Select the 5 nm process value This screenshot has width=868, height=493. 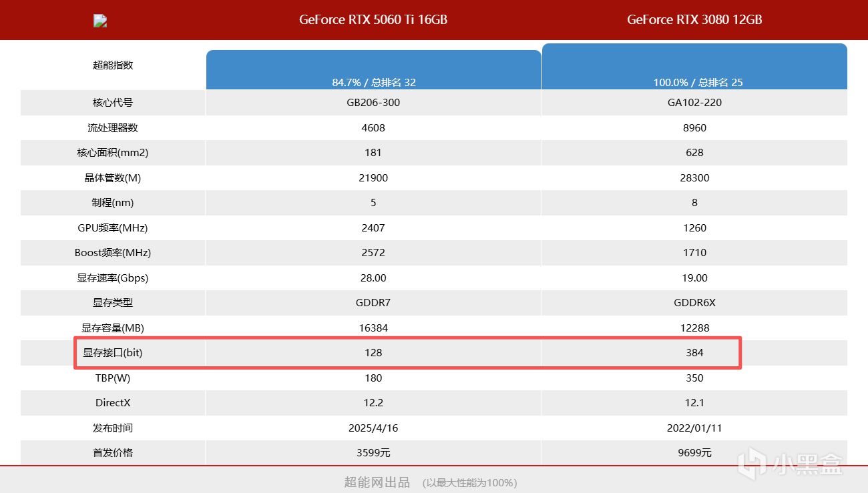(x=373, y=203)
